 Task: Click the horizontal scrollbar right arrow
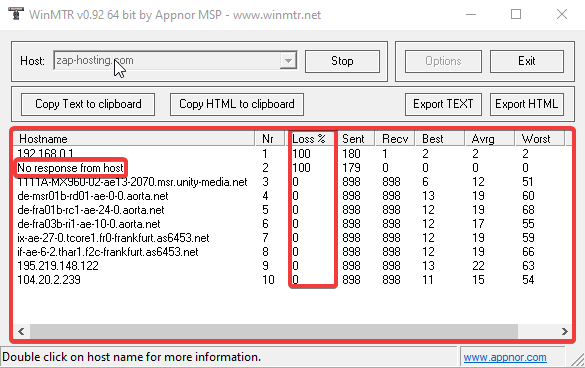(564, 331)
